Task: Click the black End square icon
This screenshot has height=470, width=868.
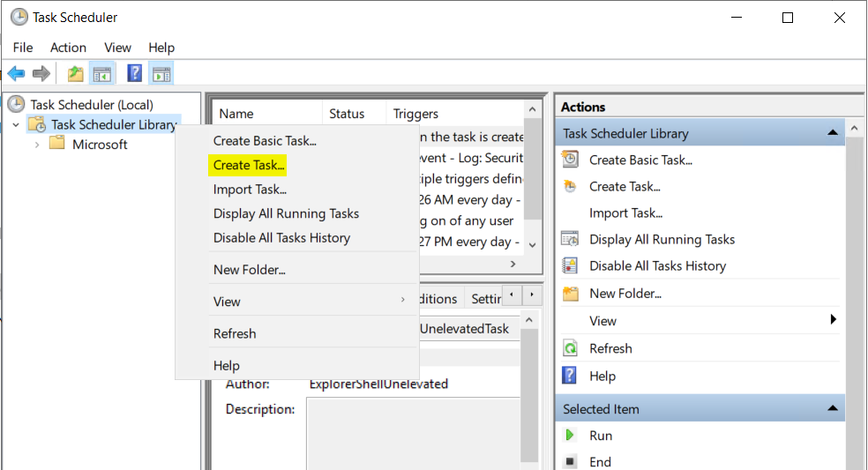Action: pyautogui.click(x=570, y=460)
